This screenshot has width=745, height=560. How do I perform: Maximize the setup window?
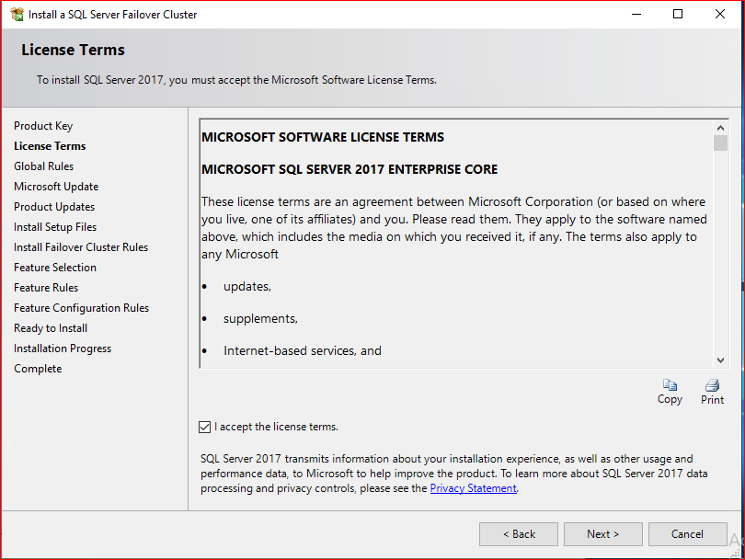point(678,14)
